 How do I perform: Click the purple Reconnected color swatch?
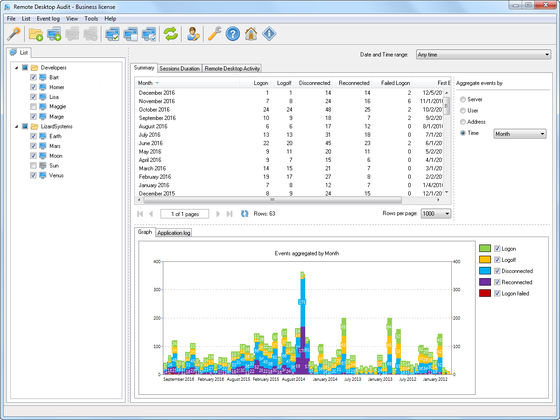click(485, 282)
